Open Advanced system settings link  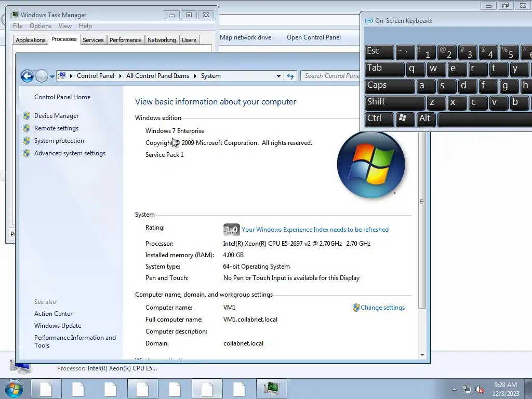70,153
